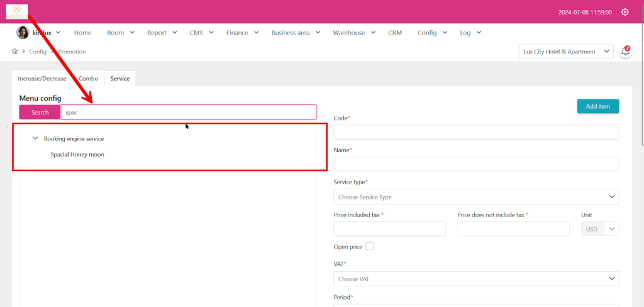The height and width of the screenshot is (307, 644).
Task: Select Lux City Hotel & Apartment dropdown
Action: [566, 52]
